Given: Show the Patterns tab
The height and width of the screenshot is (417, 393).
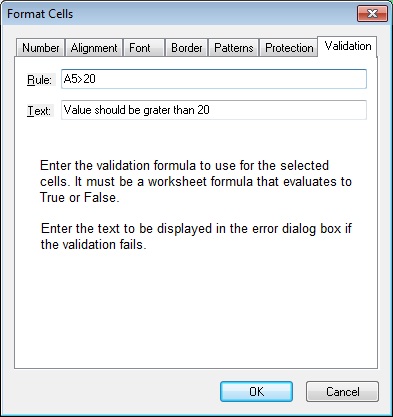Looking at the screenshot, I should [234, 48].
